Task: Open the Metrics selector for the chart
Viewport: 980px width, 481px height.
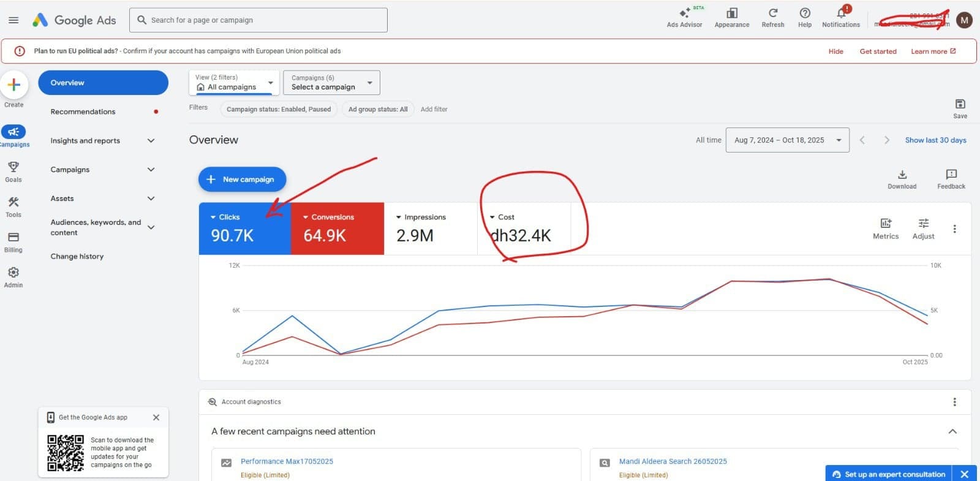Action: coord(885,224)
